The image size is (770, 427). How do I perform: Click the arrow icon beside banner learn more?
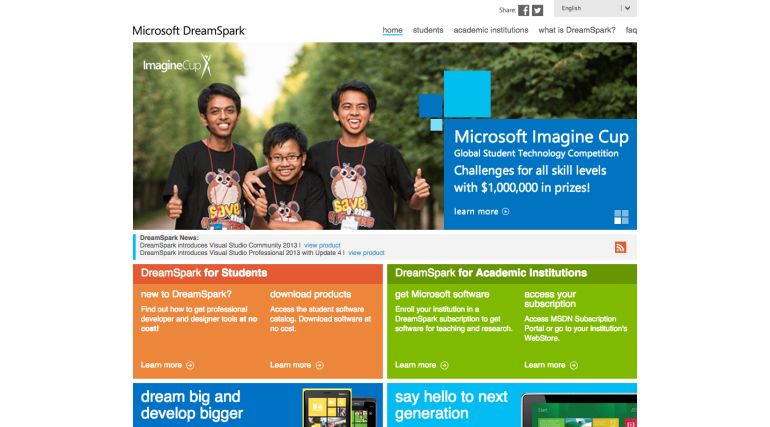pos(506,212)
